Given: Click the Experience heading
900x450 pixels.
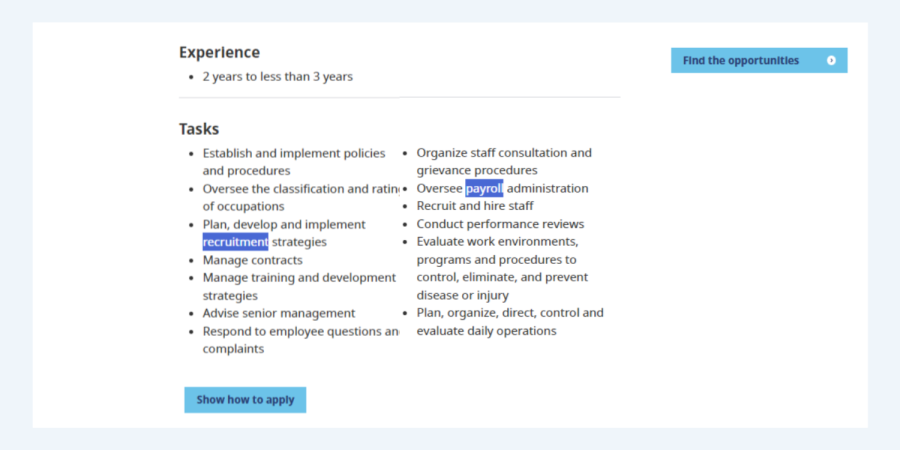Looking at the screenshot, I should pyautogui.click(x=219, y=52).
